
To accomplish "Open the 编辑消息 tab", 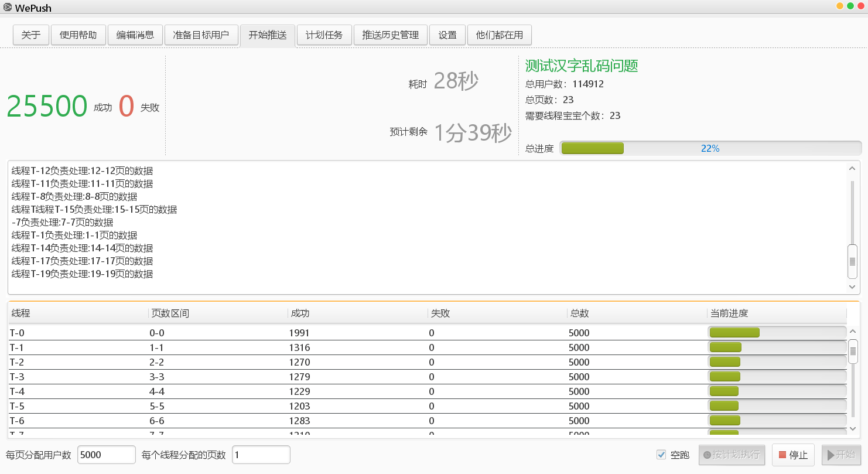I will click(x=135, y=35).
